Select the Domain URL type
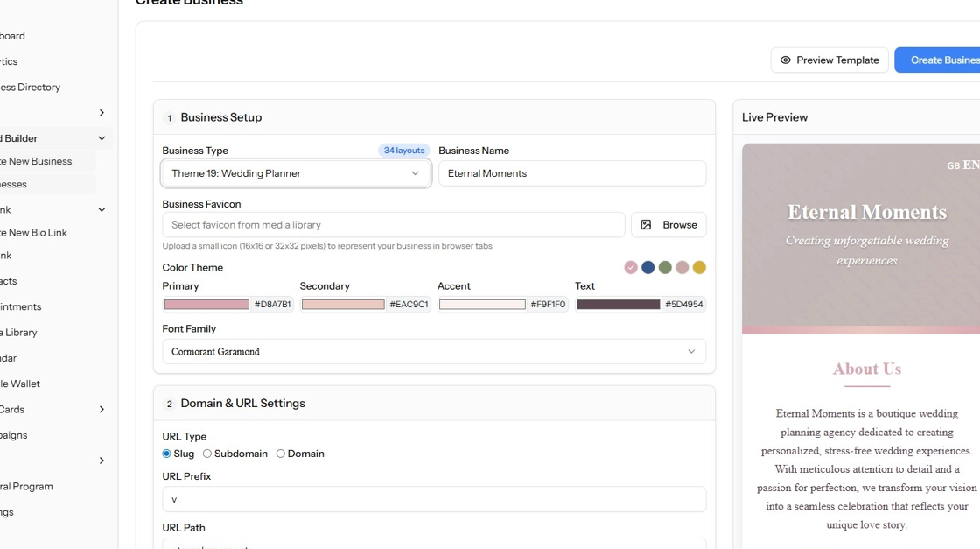Screen dimensions: 980x549 281,454
